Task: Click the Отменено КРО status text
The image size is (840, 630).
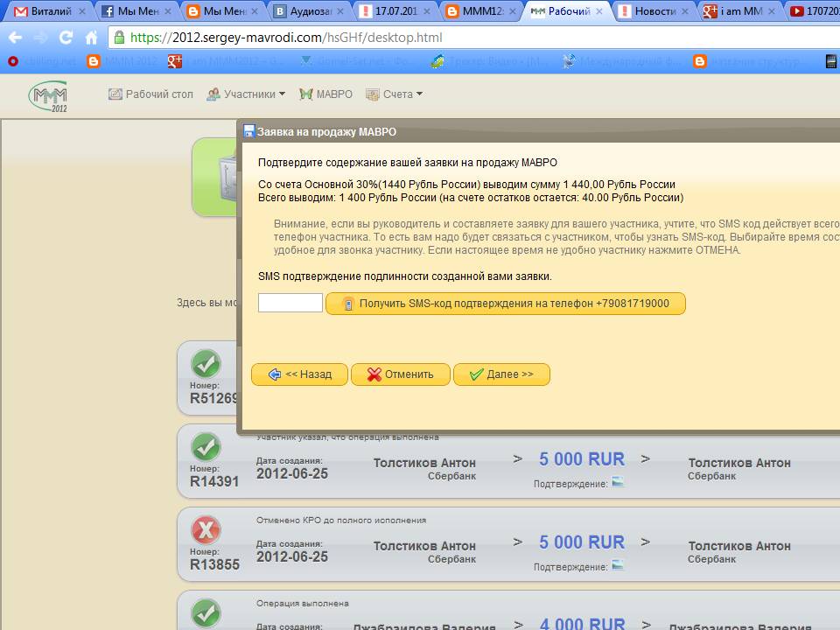Action: [341, 520]
